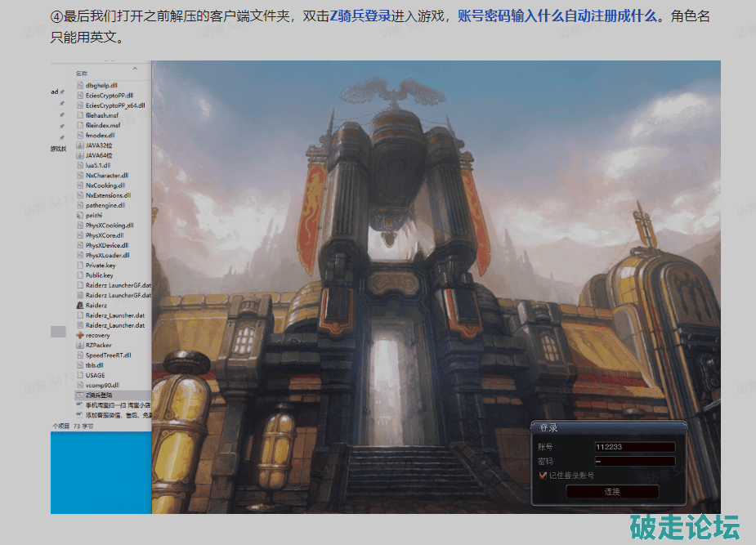
Task: Click the 手机淘宝扫一扫 shortcut icon
Action: click(x=80, y=404)
